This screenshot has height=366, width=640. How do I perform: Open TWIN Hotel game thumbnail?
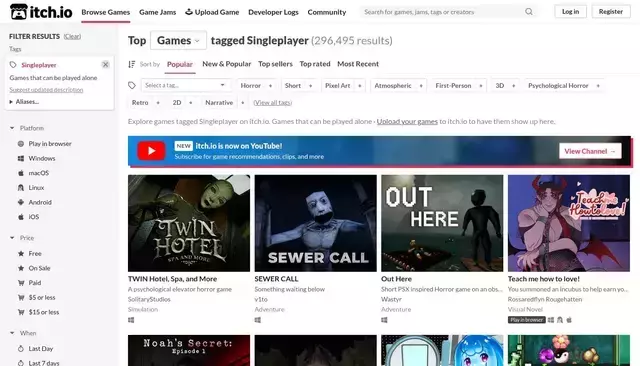(189, 223)
